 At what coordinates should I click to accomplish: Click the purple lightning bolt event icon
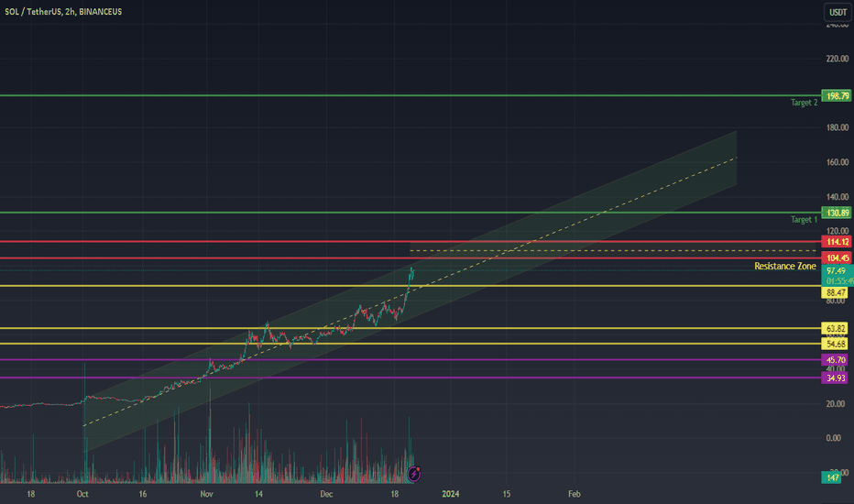[414, 474]
